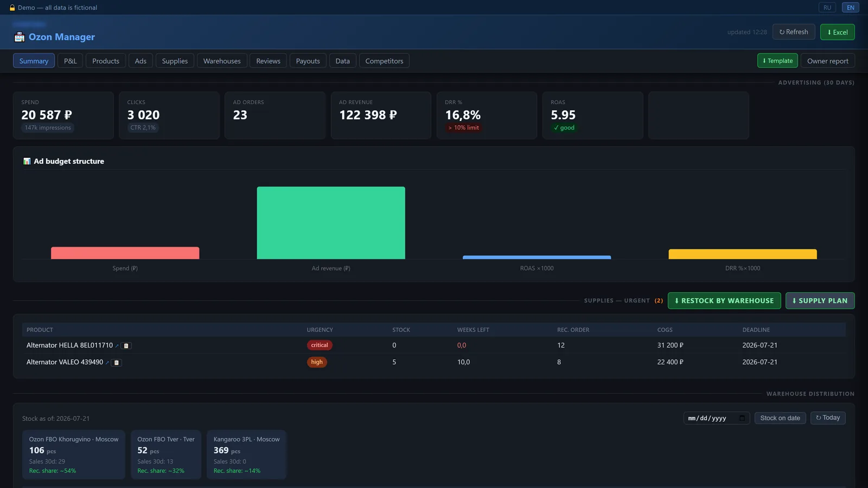This screenshot has height=488, width=868.
Task: Download Restock by Warehouse report
Action: 724,300
